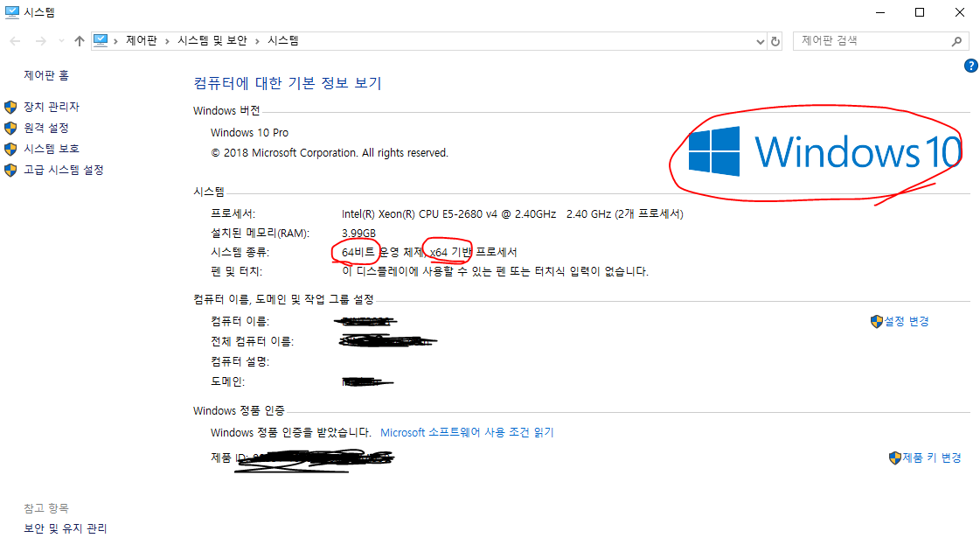This screenshot has width=980, height=552.
Task: Click the shield icon beside 시스템 보호
Action: point(10,149)
